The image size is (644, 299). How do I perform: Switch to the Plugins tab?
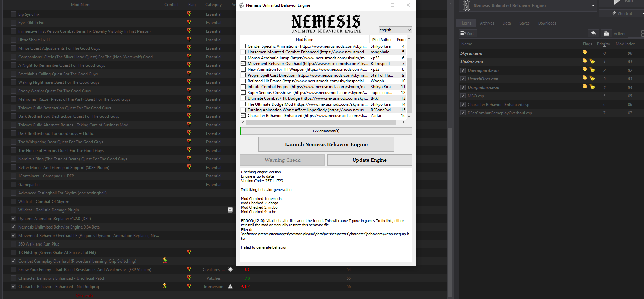tap(465, 23)
